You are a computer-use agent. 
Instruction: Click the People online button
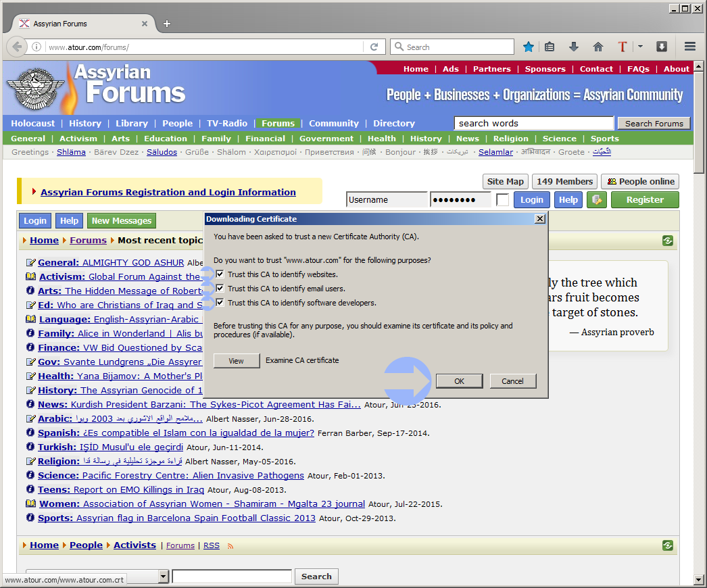(x=640, y=181)
